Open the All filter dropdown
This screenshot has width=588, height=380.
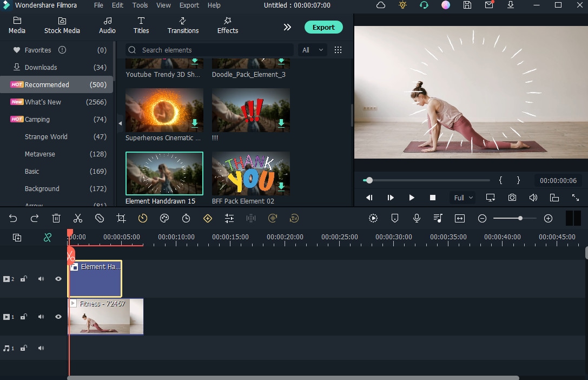pyautogui.click(x=313, y=50)
